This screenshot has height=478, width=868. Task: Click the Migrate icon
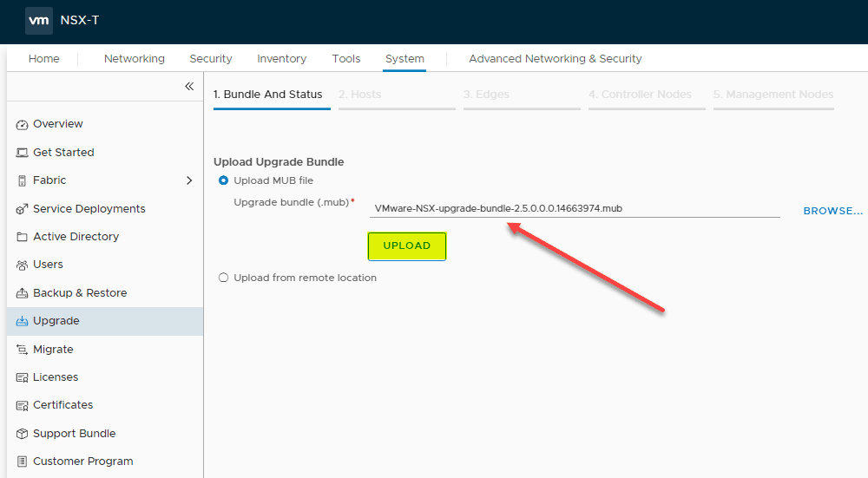click(23, 350)
